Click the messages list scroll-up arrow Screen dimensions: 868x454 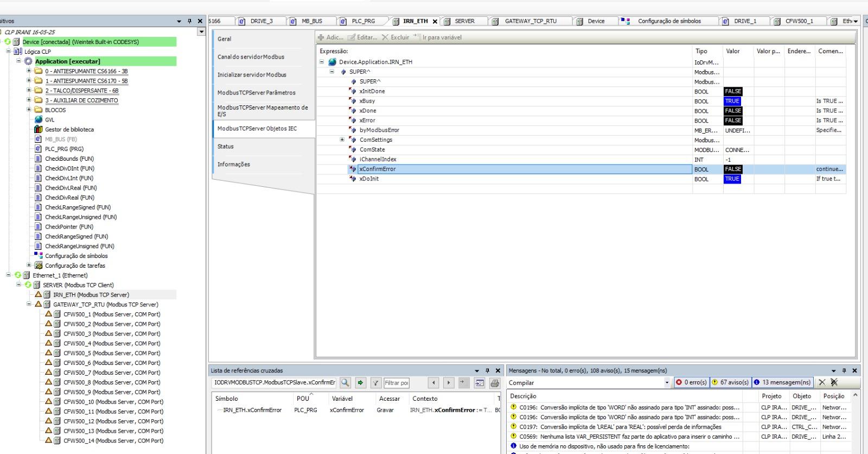[856, 395]
